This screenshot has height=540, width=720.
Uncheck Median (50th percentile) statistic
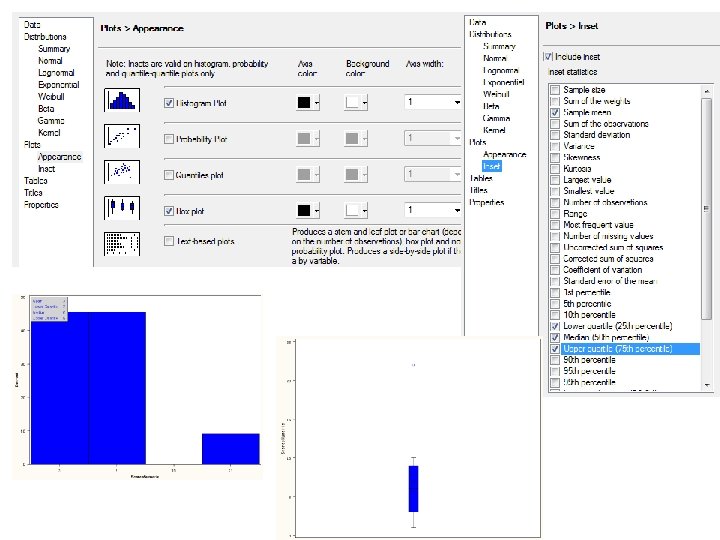pyautogui.click(x=555, y=337)
